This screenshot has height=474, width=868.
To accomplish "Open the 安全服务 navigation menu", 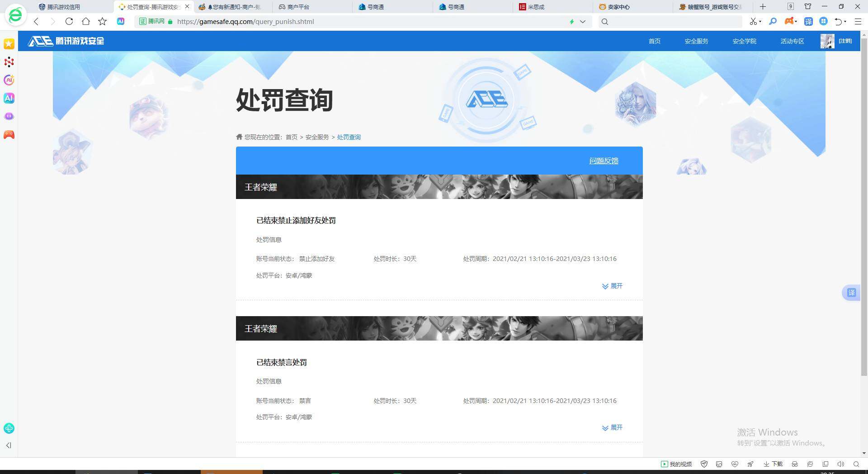I will (696, 41).
